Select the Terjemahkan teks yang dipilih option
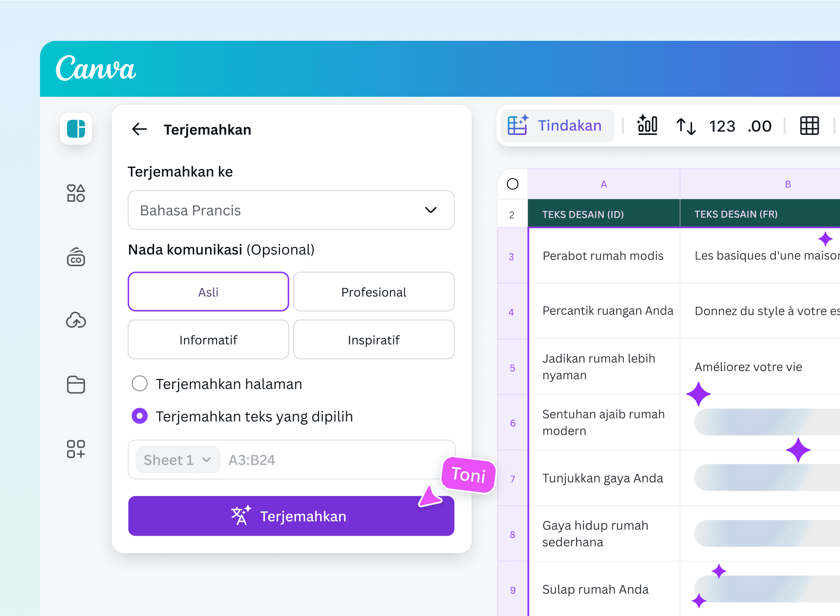Screen dimensions: 840x616 click(140, 416)
